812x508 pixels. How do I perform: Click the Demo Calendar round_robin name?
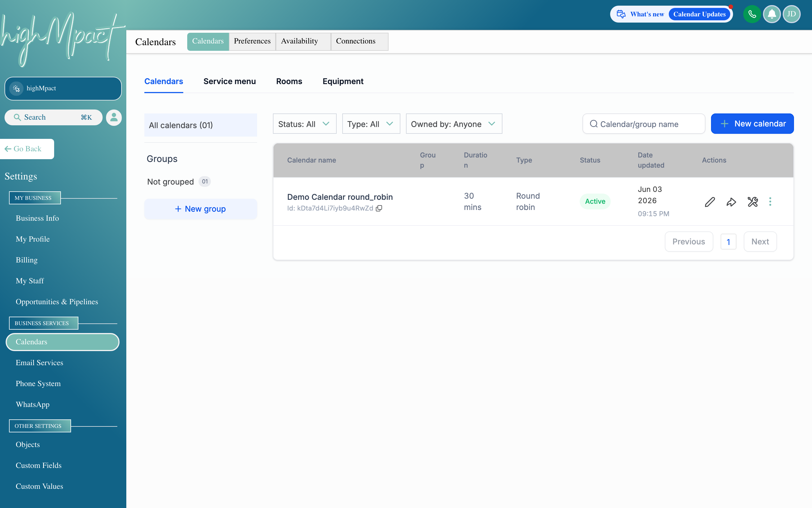pos(340,197)
